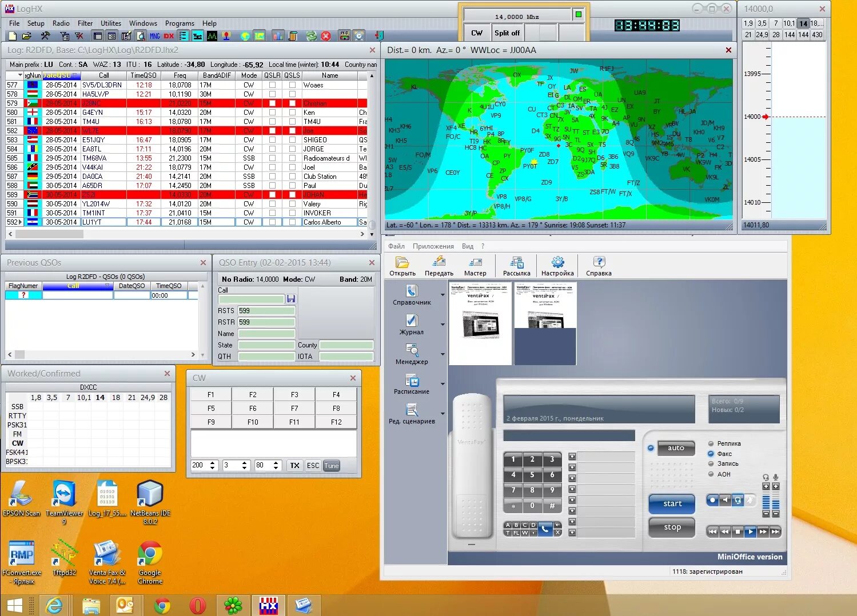Select the АОН radio option

coord(711,474)
